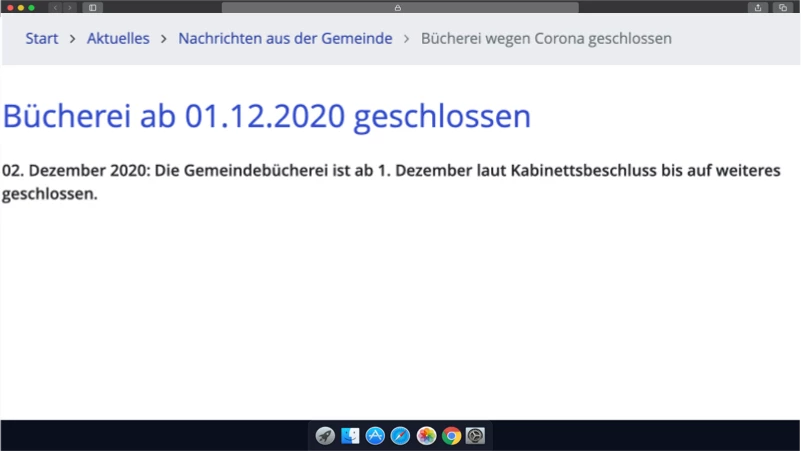Go back with the toolbar arrow
Screen dimensions: 801x452
(x=55, y=8)
